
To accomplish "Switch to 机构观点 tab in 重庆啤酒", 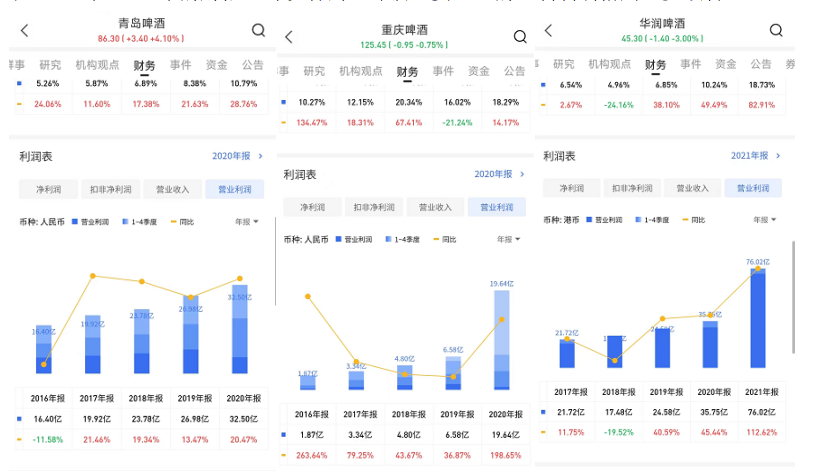I will click(361, 71).
